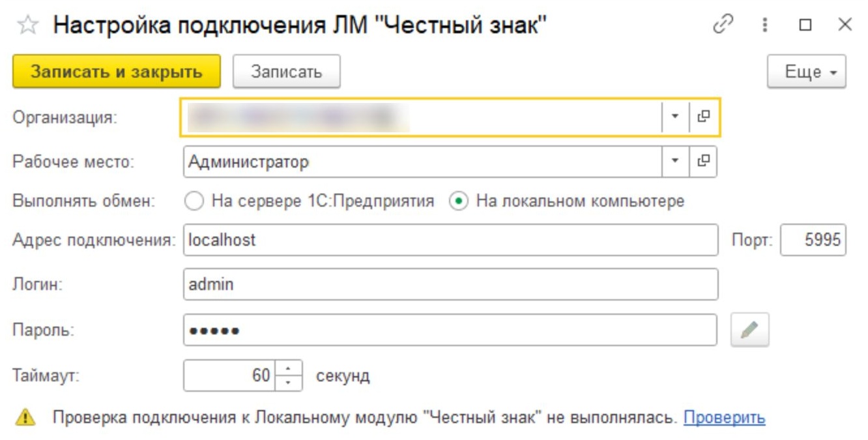Click the Логин field containing admin

pyautogui.click(x=450, y=285)
